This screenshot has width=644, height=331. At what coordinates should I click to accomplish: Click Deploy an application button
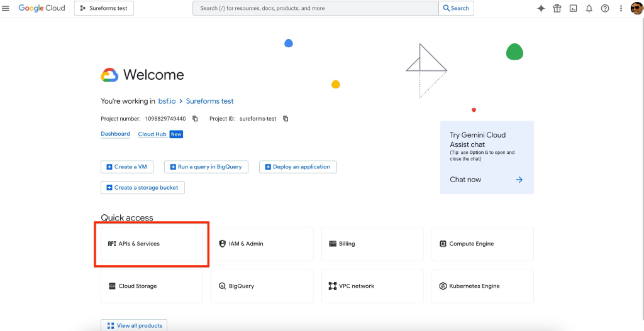tap(297, 167)
